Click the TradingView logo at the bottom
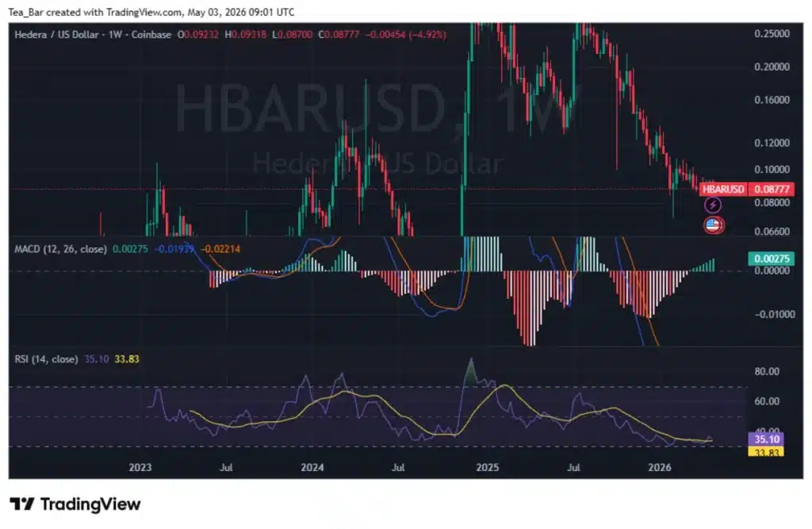Screen dimensions: 812x529 75,504
